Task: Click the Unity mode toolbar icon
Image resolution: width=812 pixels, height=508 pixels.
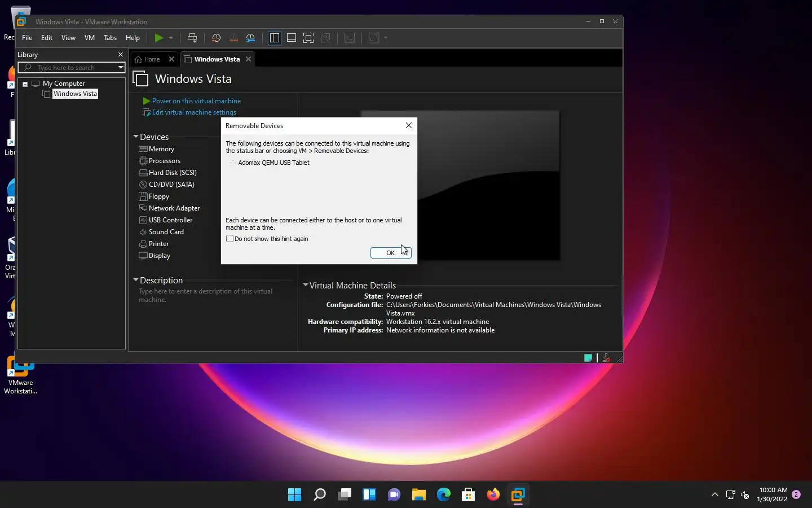Action: coord(325,38)
